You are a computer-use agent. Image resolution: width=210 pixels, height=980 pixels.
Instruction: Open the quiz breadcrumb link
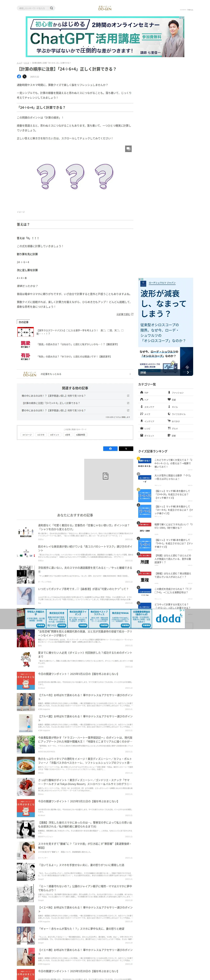(x=27, y=63)
